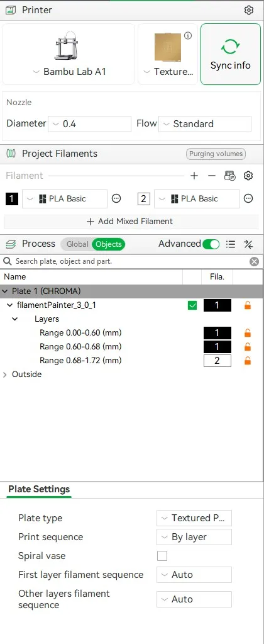Show plate info icon near the plate image
This screenshot has width=264, height=644.
(188, 36)
